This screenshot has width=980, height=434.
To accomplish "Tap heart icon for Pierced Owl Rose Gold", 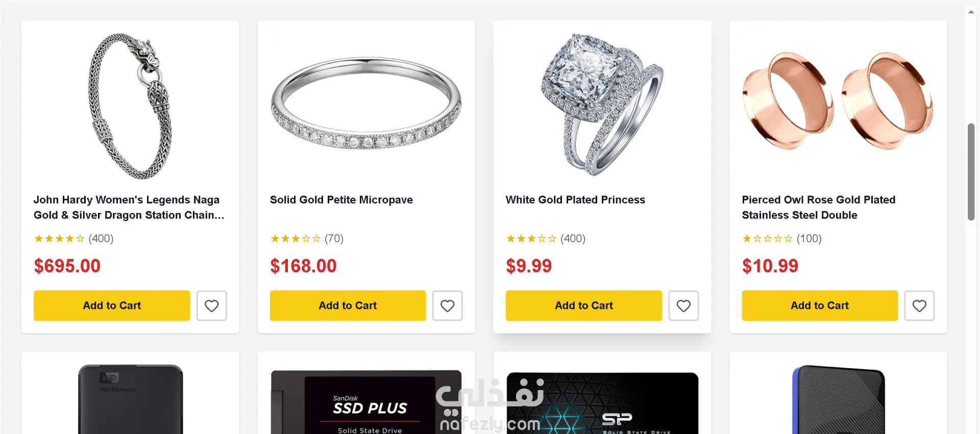I will (x=919, y=305).
